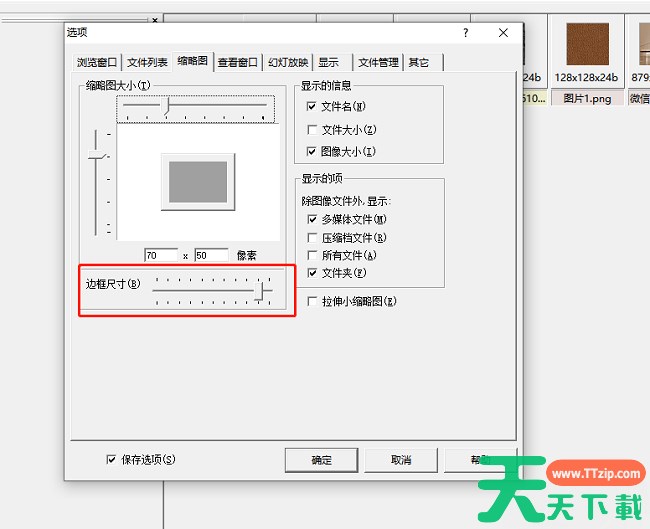Viewport: 650px width, 529px height.
Task: Click the vertical thumbnail height slider
Action: (x=99, y=182)
